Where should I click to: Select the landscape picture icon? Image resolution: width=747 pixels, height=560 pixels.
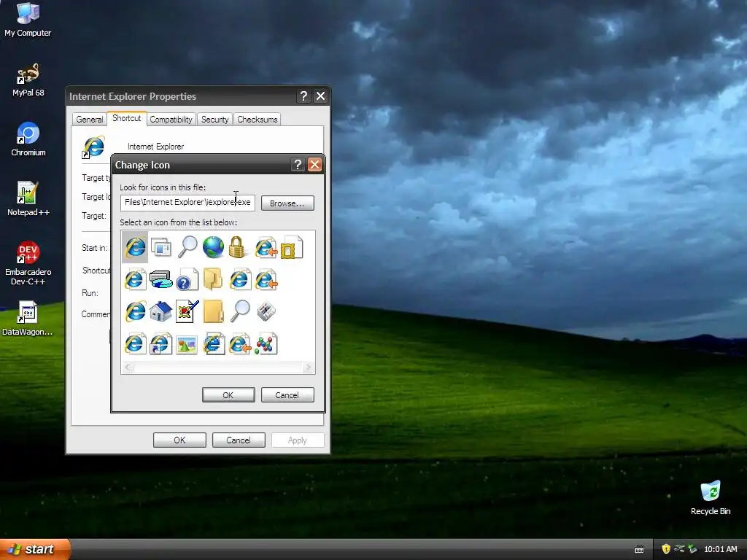coord(187,344)
